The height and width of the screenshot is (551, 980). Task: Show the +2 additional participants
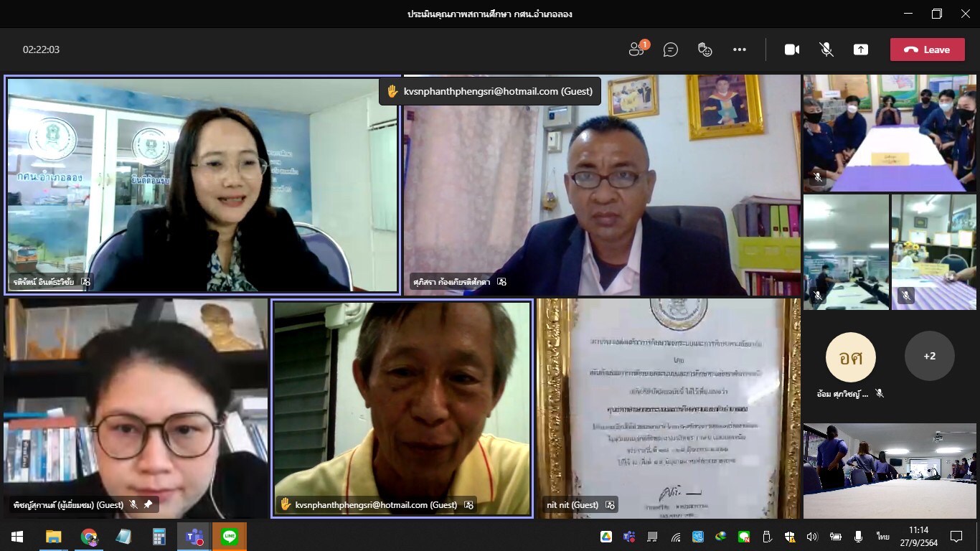(929, 356)
